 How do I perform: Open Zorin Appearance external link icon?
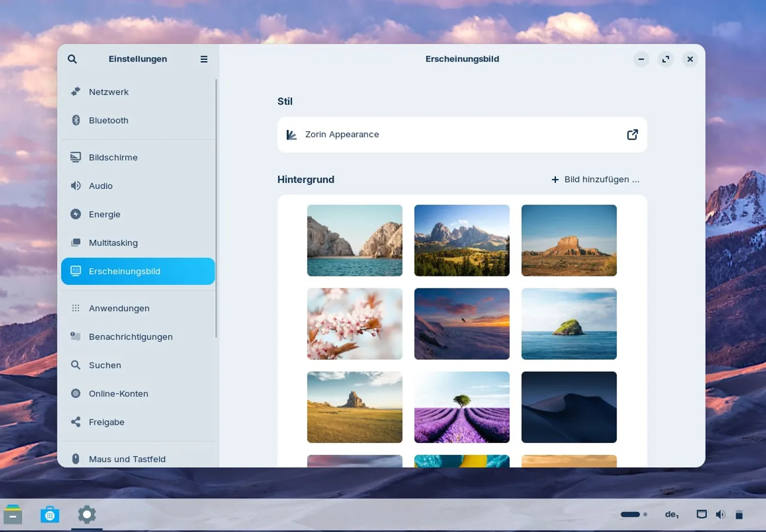(633, 135)
